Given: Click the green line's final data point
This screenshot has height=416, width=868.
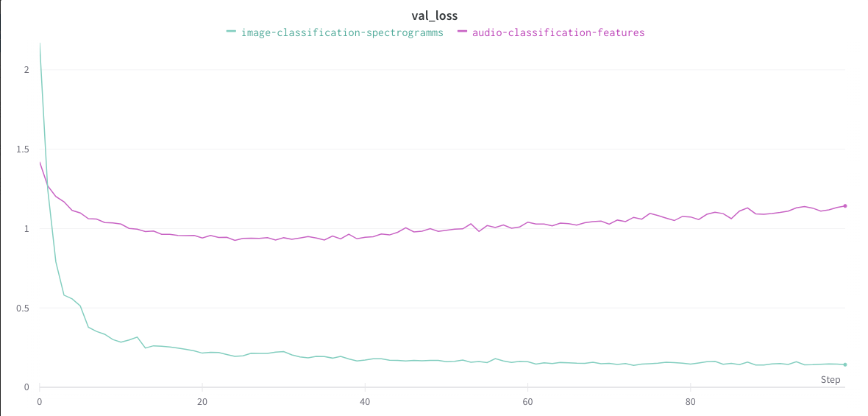Looking at the screenshot, I should point(845,364).
